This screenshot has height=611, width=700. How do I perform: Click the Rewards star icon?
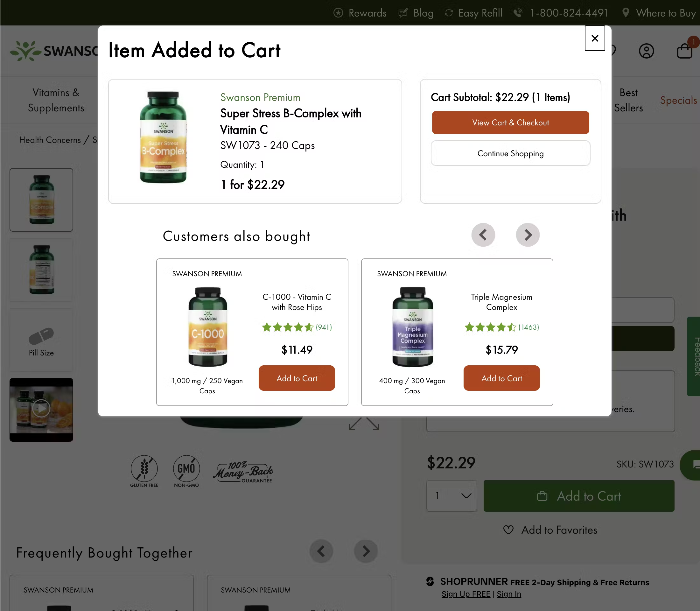338,13
